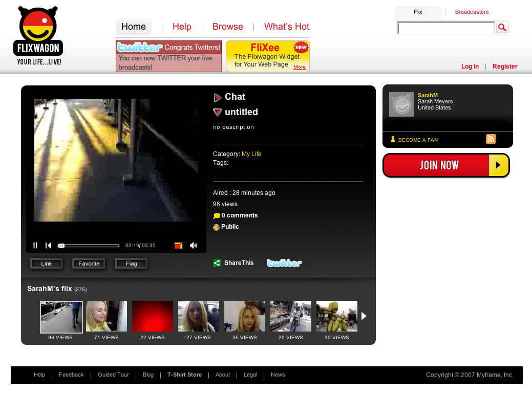The height and width of the screenshot is (396, 532).
Task: Click the search magnifier button
Action: (x=502, y=28)
